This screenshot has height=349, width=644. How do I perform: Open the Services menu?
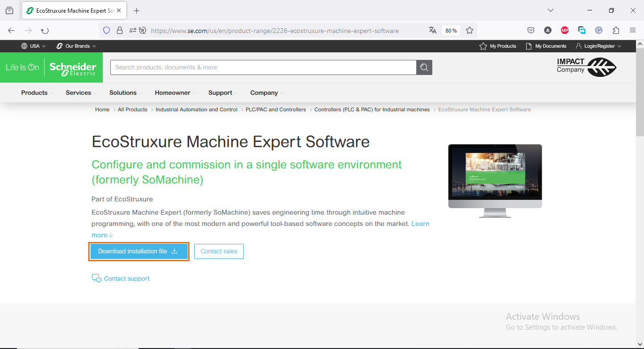pos(81,93)
